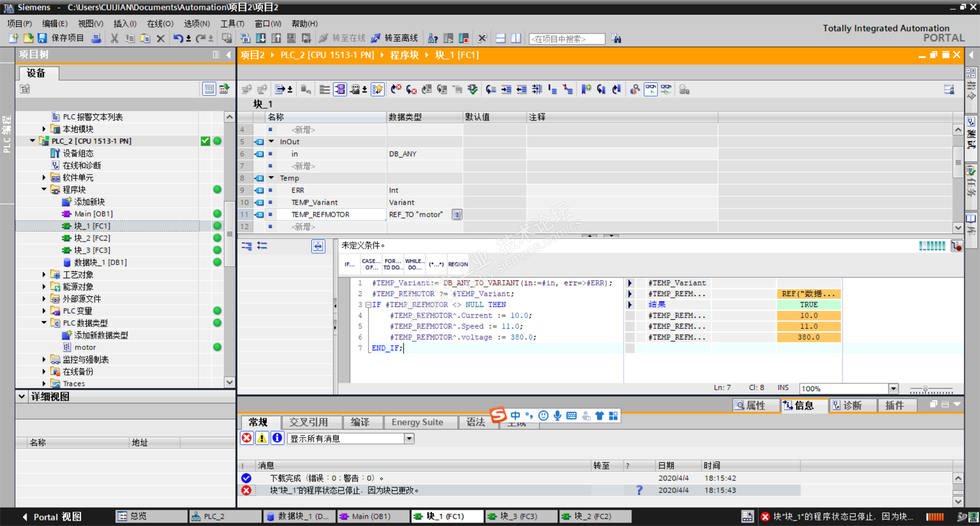Viewport: 980px width, 526px height.
Task: Open Main (OB1) from the bottom taskbar
Action: [372, 516]
